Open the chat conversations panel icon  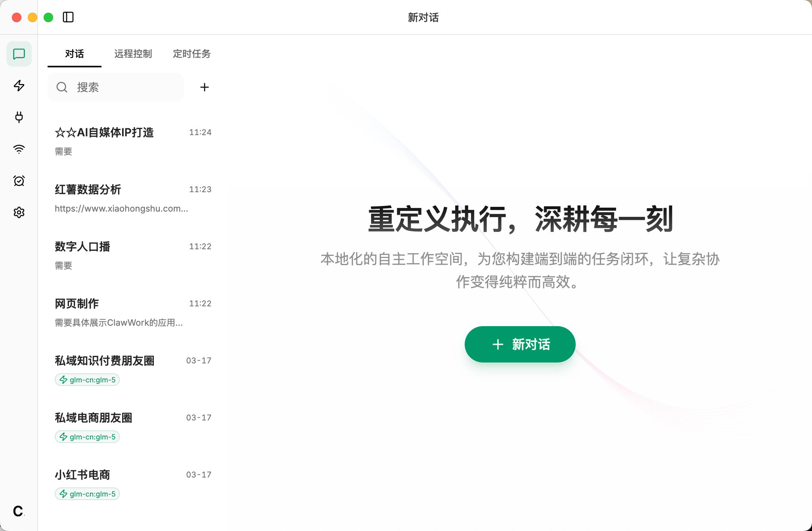click(x=19, y=54)
